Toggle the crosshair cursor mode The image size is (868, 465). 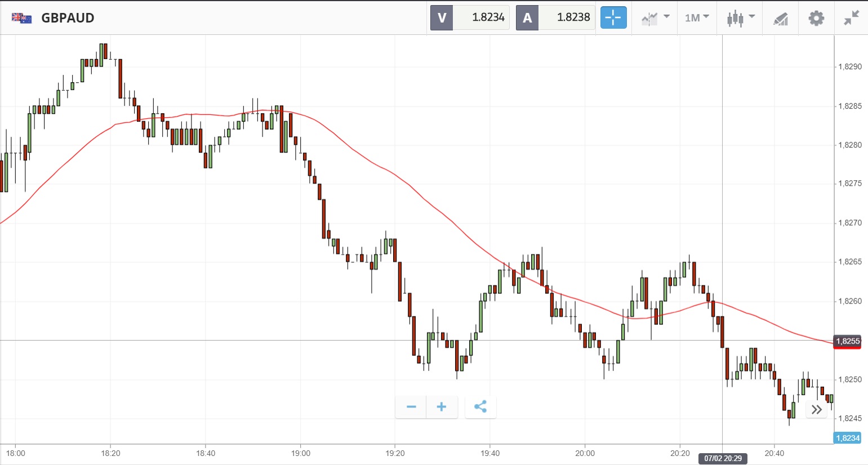point(613,17)
